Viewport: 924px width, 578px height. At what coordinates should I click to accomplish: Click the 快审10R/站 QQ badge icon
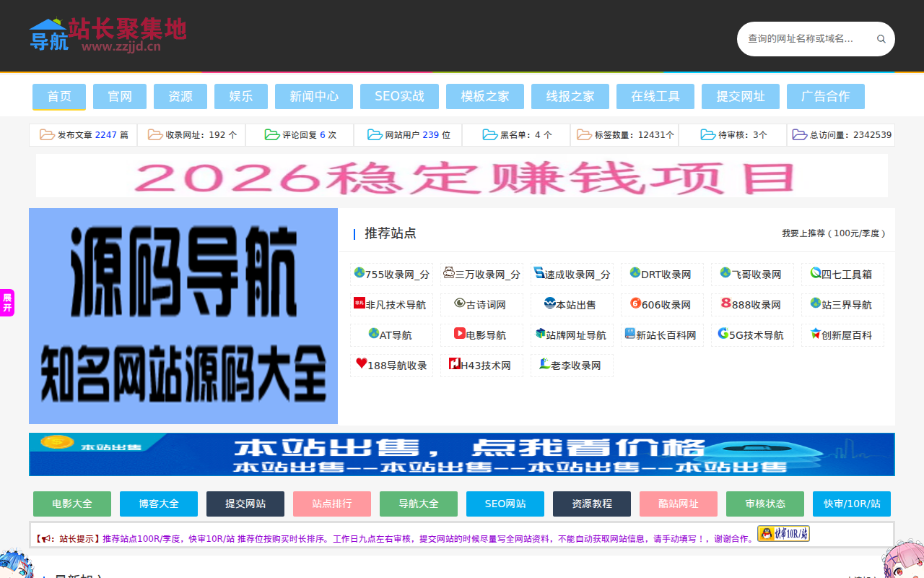tap(783, 534)
